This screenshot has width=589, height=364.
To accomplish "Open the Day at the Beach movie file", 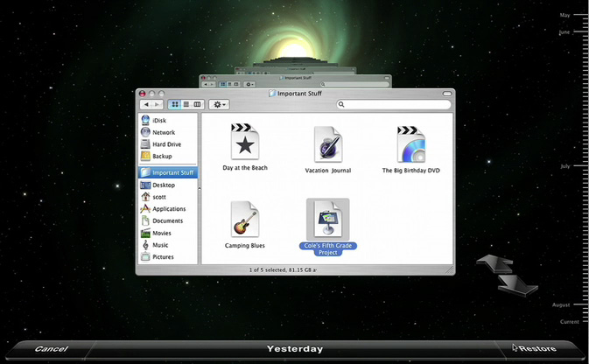I will (x=245, y=143).
